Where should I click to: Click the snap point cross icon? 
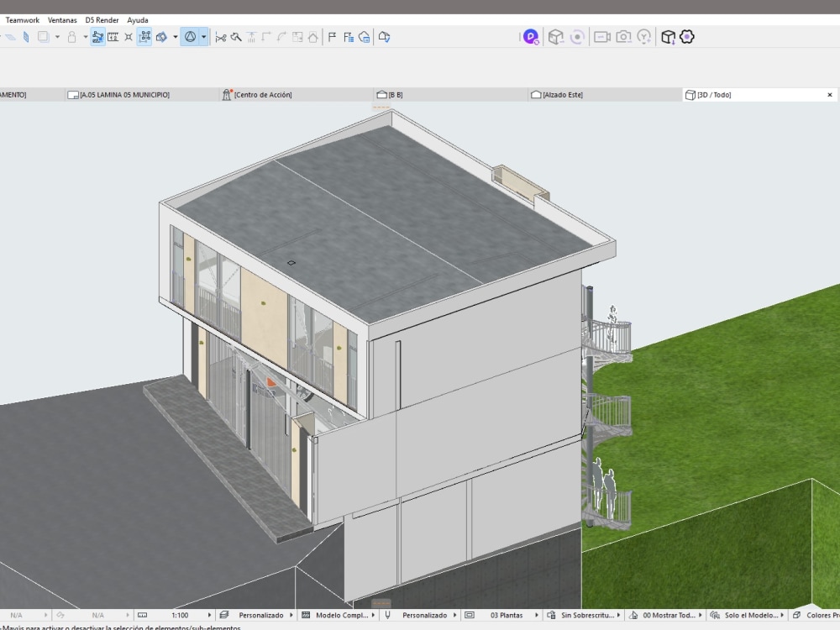tap(129, 37)
